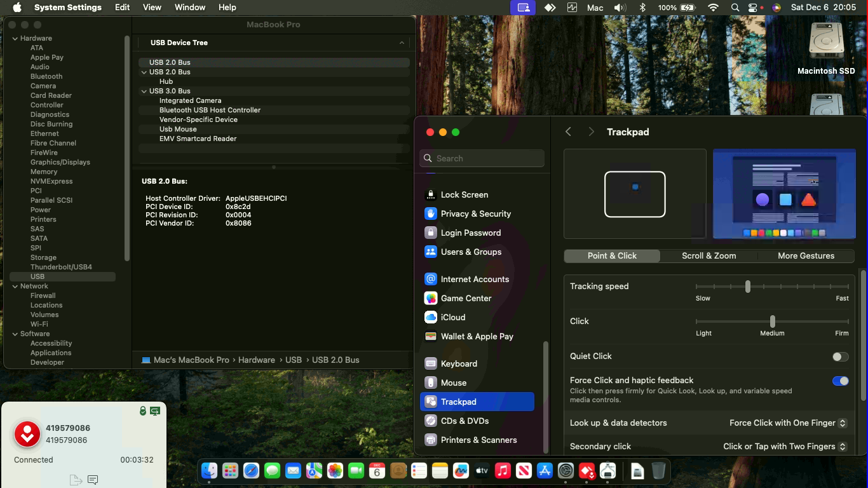The width and height of the screenshot is (868, 488).
Task: Switch to the Scroll & Zoom tab
Action: [709, 255]
